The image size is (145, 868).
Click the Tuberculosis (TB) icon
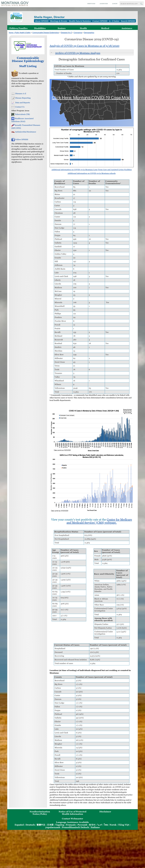point(13,114)
